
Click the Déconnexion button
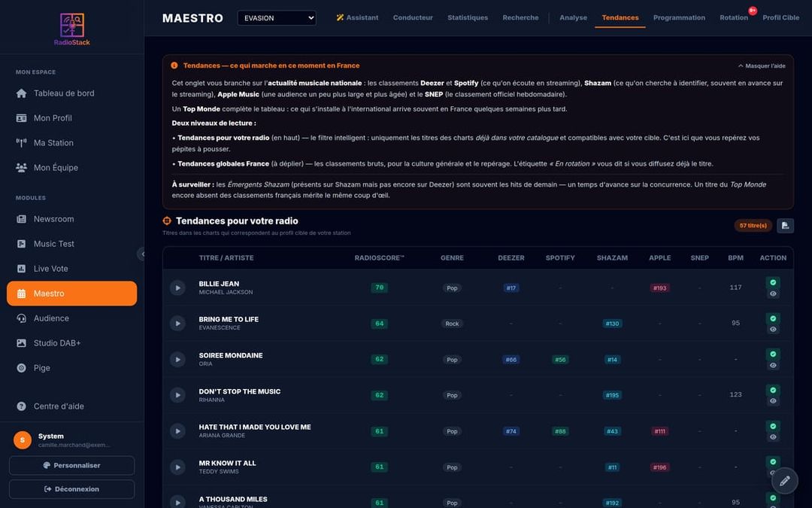pyautogui.click(x=72, y=489)
